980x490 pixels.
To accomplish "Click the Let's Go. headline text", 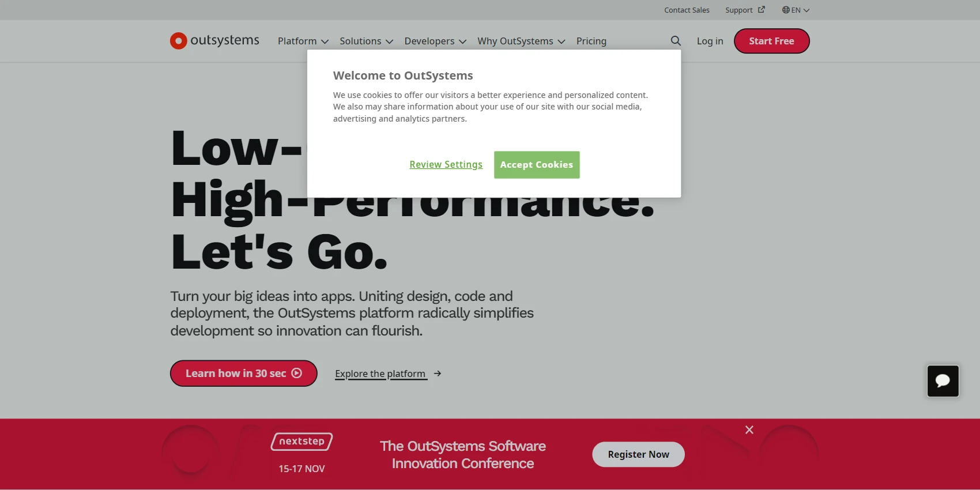I will click(x=280, y=252).
